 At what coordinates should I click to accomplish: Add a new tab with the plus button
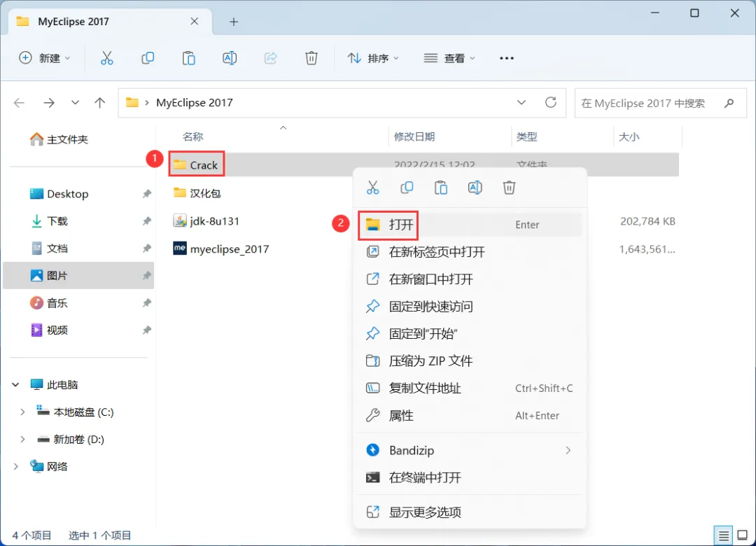(234, 22)
